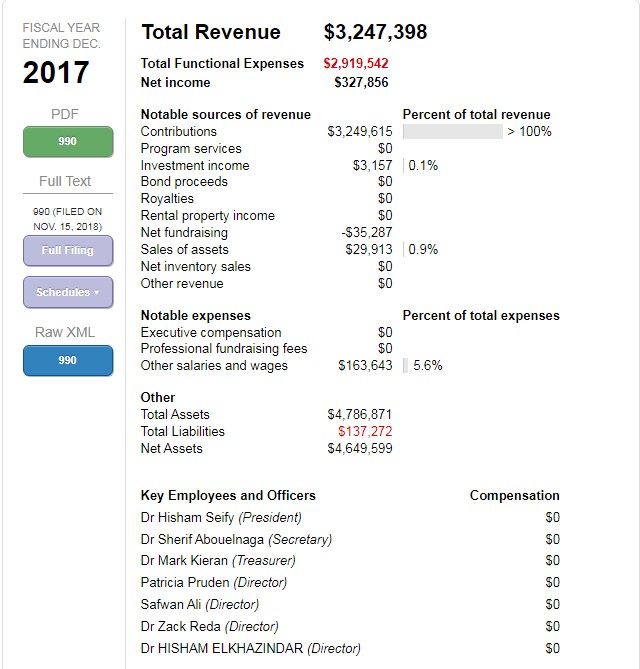Select Patricia Pruden (Director) row
640x669 pixels.
[214, 583]
